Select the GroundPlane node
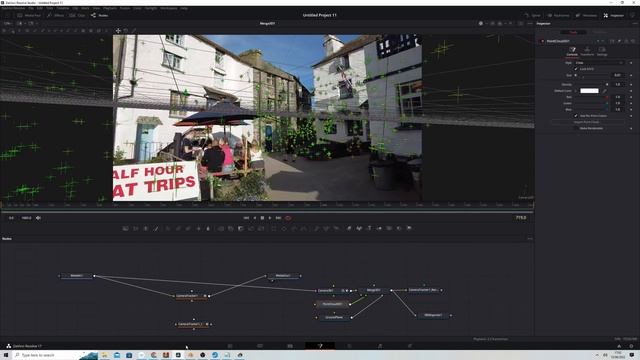 [334, 317]
